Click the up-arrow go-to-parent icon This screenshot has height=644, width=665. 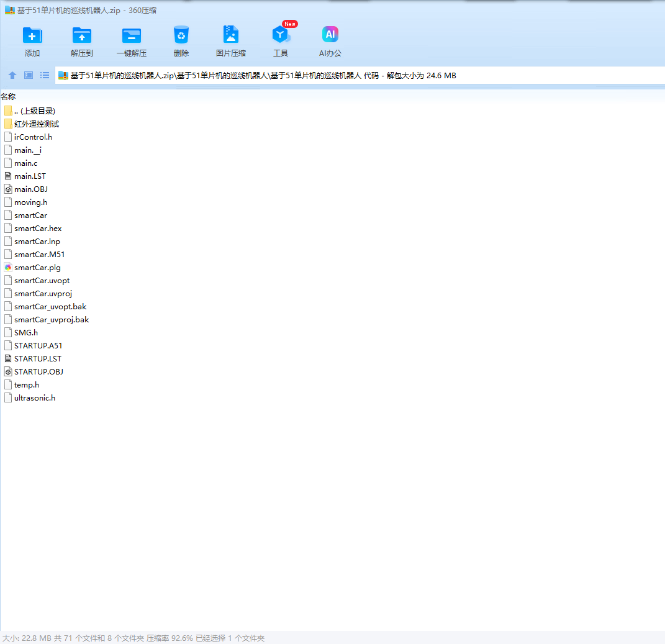tap(12, 75)
